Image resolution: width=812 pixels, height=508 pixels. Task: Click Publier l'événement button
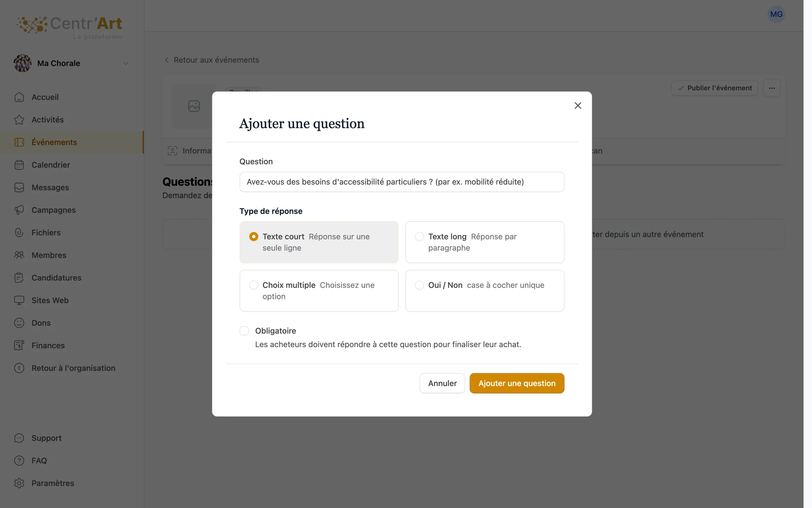point(715,88)
